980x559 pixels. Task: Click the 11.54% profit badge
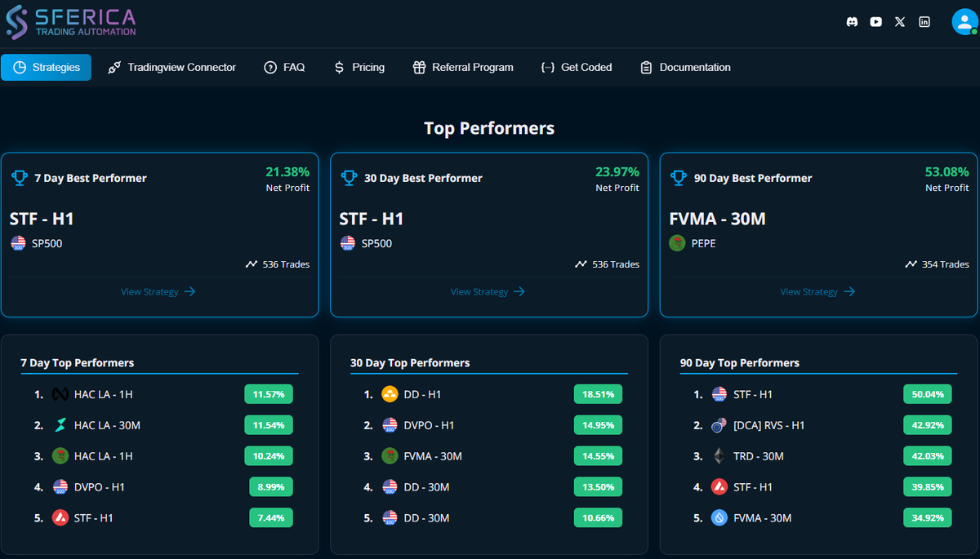[269, 425]
